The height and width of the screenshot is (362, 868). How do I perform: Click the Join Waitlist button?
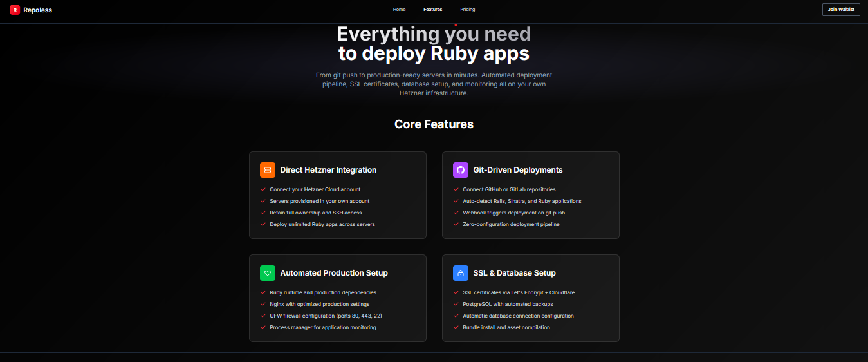[841, 10]
